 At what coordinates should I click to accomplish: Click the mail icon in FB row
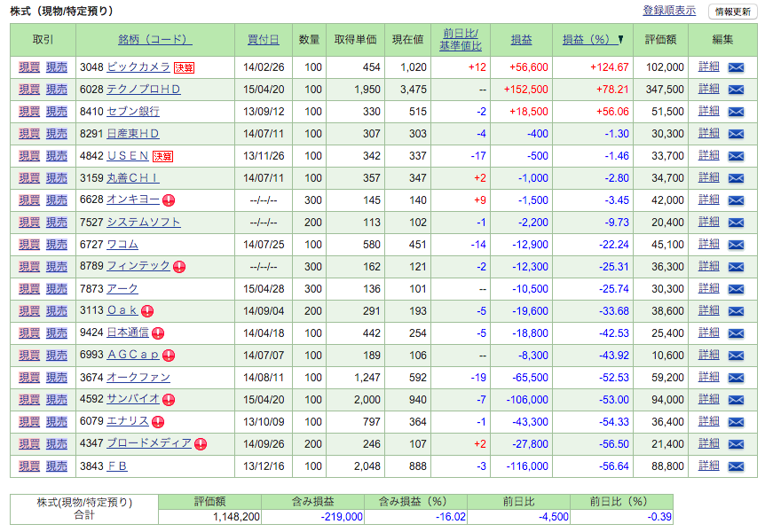[x=736, y=466]
